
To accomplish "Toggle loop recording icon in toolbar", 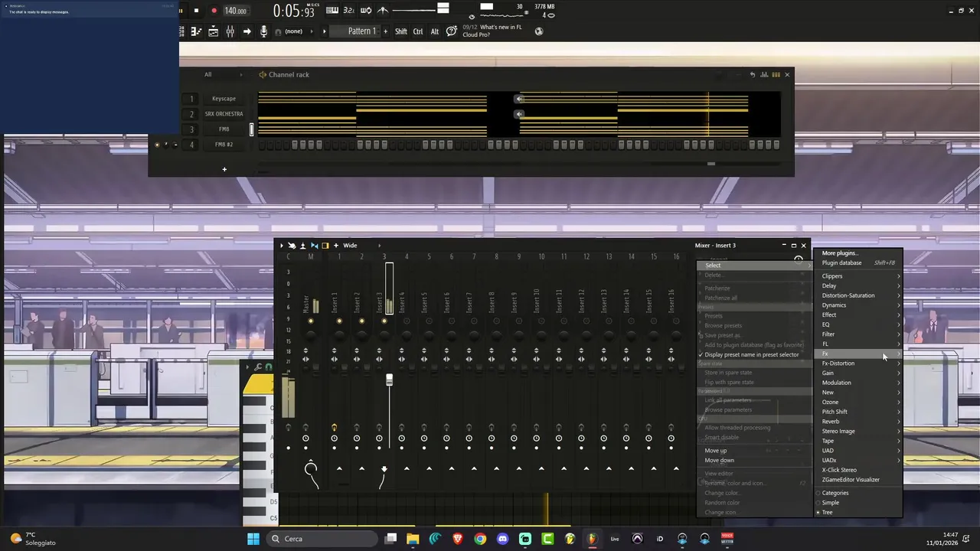I will pos(366,10).
